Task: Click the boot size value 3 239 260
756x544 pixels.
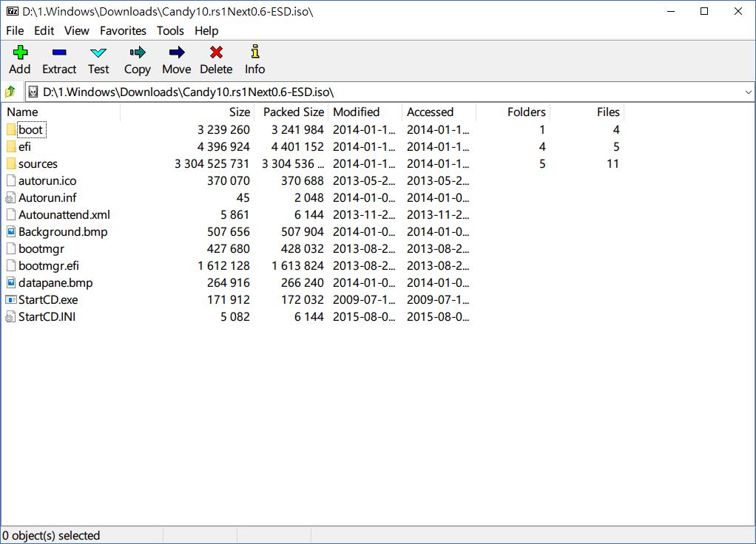Action: point(223,129)
